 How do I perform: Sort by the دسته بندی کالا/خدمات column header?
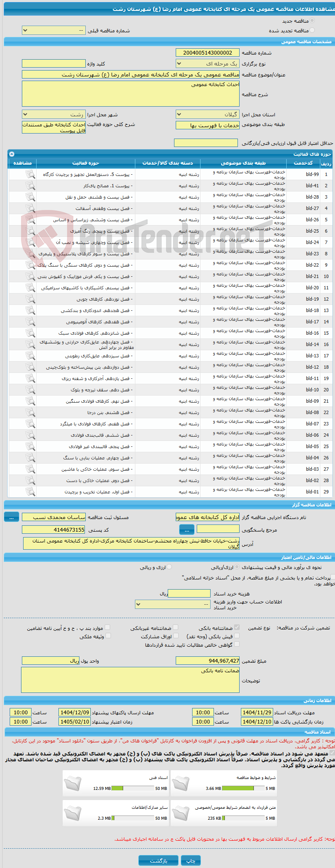click(x=168, y=163)
